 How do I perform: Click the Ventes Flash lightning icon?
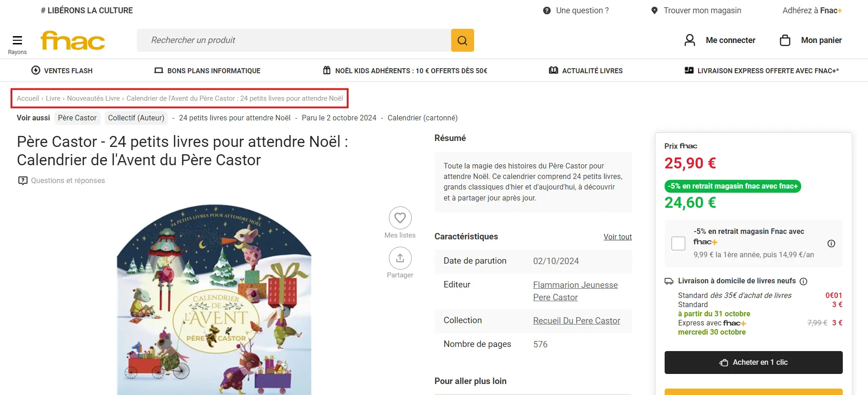point(36,70)
